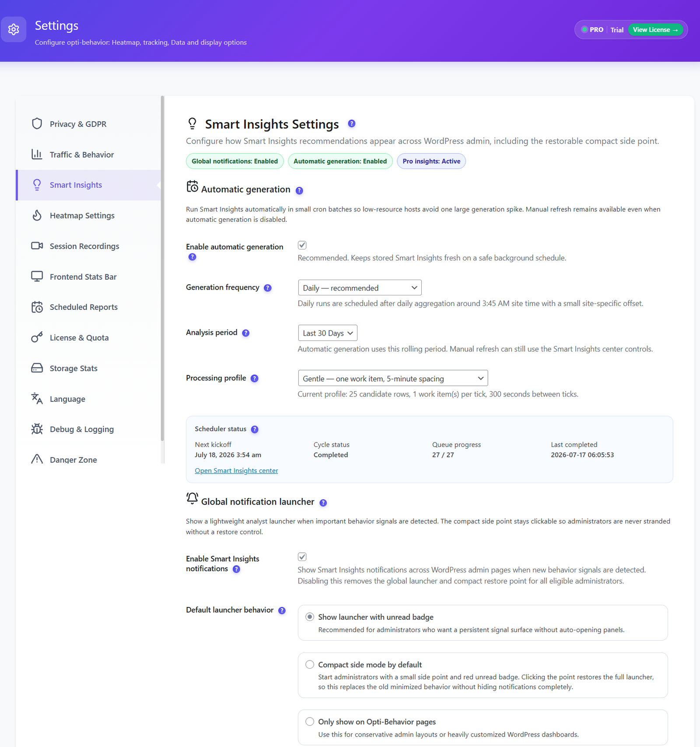The height and width of the screenshot is (747, 700).
Task: Open Processing profile dropdown showing Gentle
Action: [393, 378]
